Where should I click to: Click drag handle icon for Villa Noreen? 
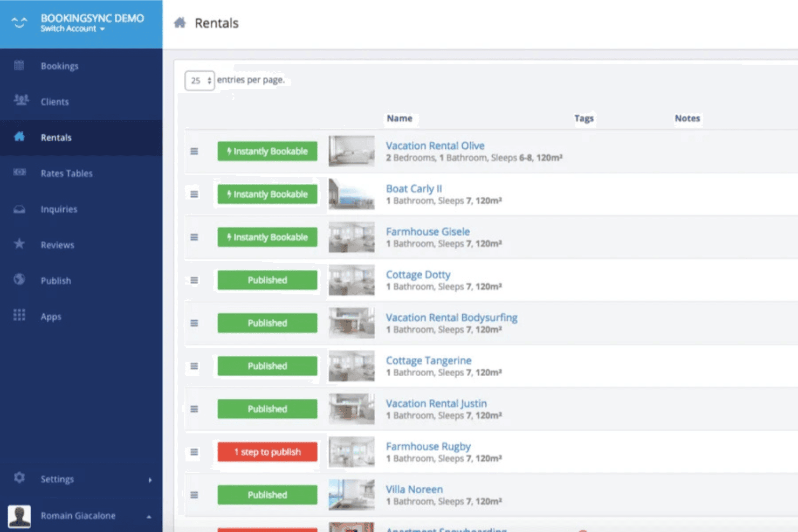(x=194, y=495)
